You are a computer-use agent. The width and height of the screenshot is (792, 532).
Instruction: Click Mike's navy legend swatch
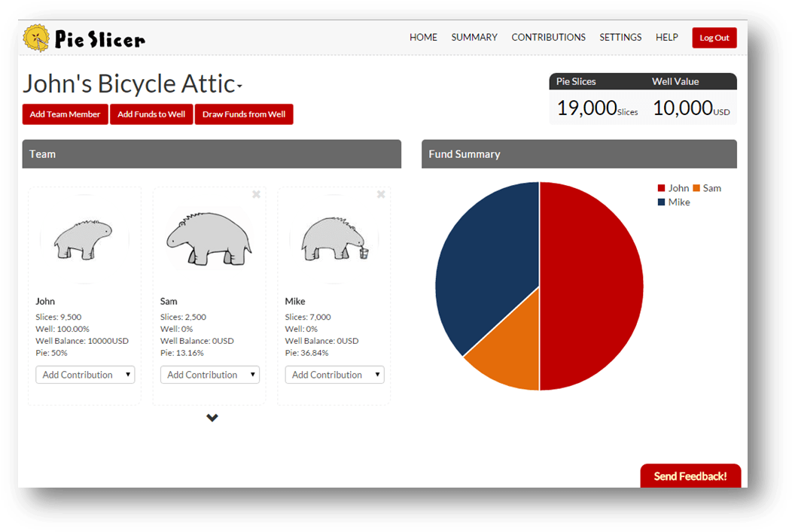click(661, 202)
